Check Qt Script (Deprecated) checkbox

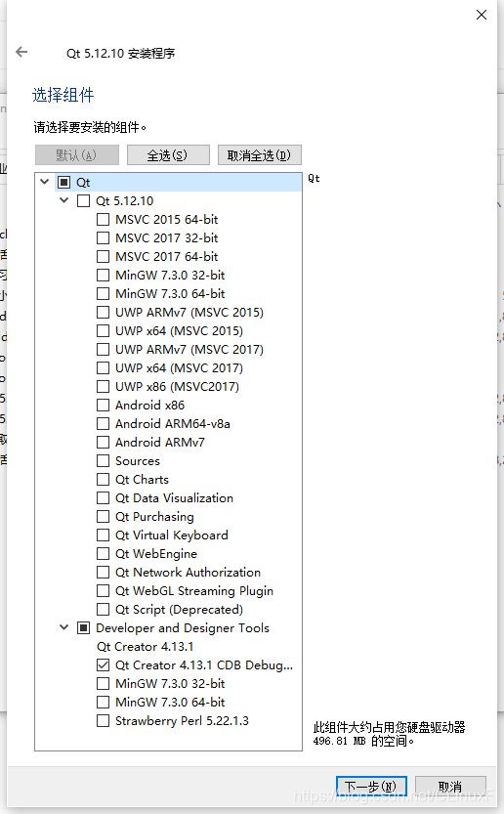[104, 610]
